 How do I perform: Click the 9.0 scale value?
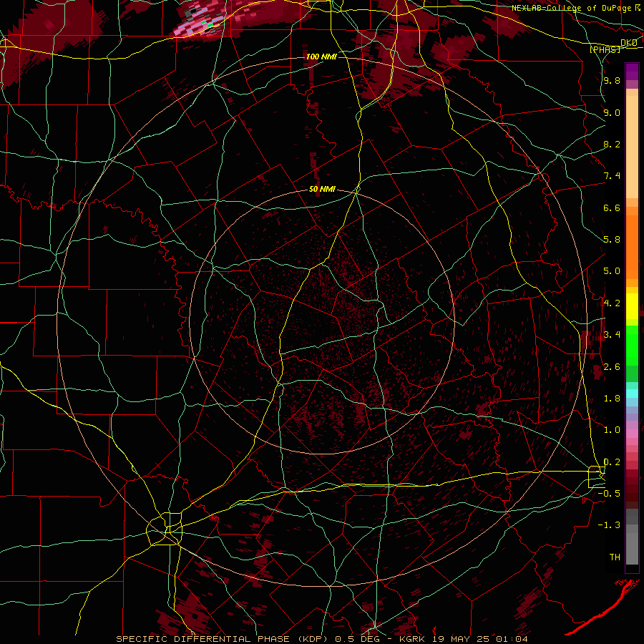[x=612, y=112]
